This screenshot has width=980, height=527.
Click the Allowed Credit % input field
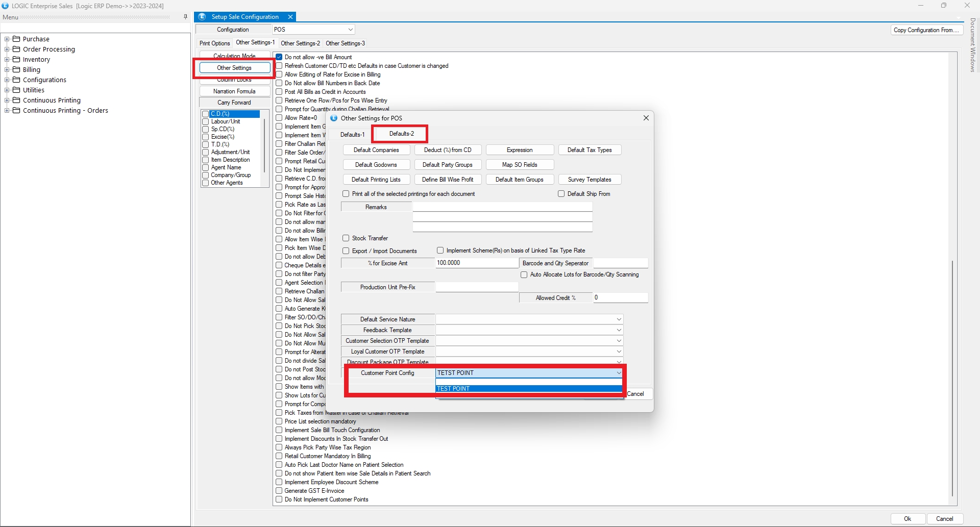pos(620,297)
